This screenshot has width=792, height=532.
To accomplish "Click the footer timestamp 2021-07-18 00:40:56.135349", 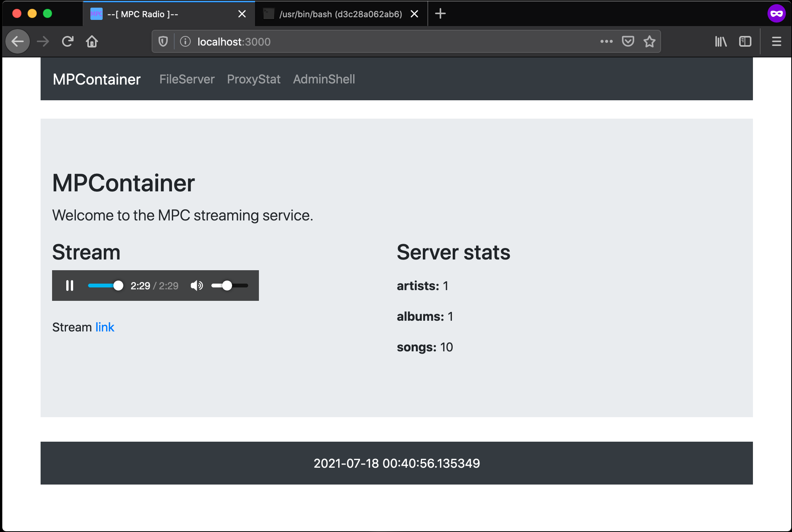I will click(397, 463).
